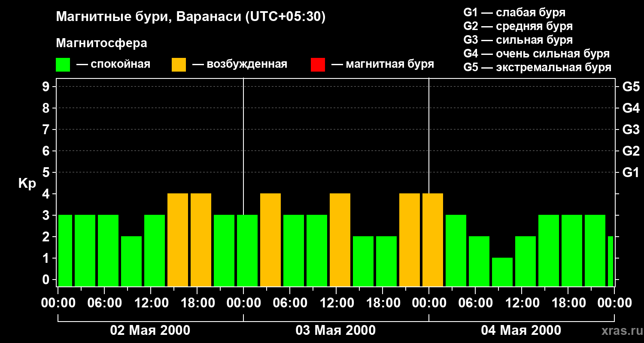The height and width of the screenshot is (343, 644).
Task: Click the Kp value 9 on the left axis
Action: (x=47, y=87)
